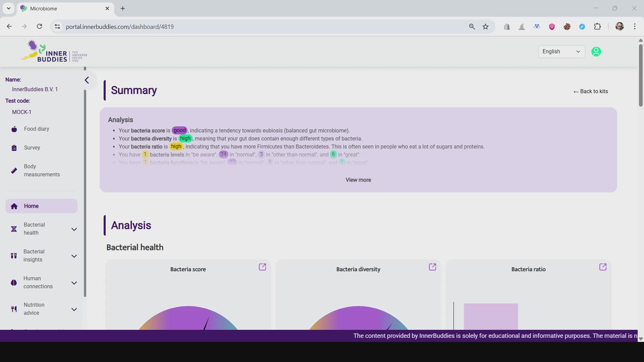644x362 pixels.
Task: Go to Survey in the sidebar
Action: tap(32, 148)
